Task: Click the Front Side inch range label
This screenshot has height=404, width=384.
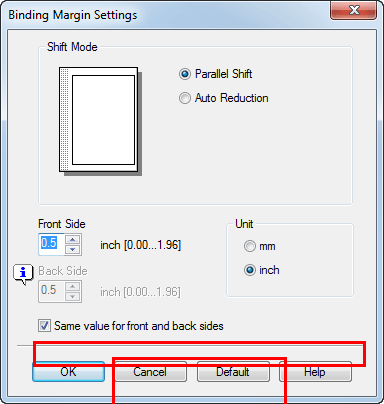Action: point(141,245)
